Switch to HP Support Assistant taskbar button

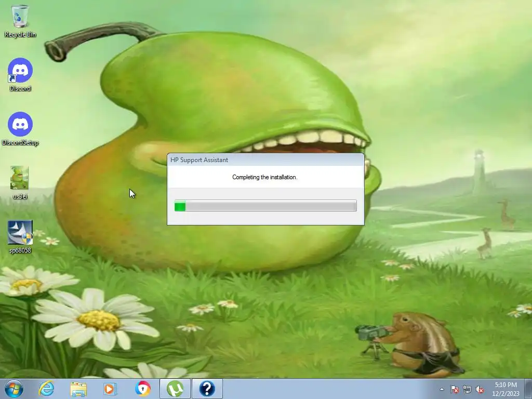pyautogui.click(x=207, y=389)
